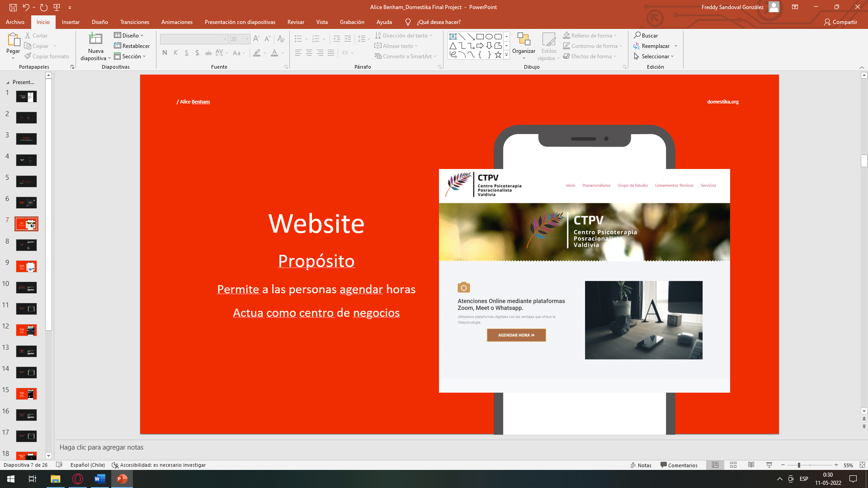Open PowerPoint from Windows taskbar
This screenshot has width=868, height=488.
(x=122, y=479)
